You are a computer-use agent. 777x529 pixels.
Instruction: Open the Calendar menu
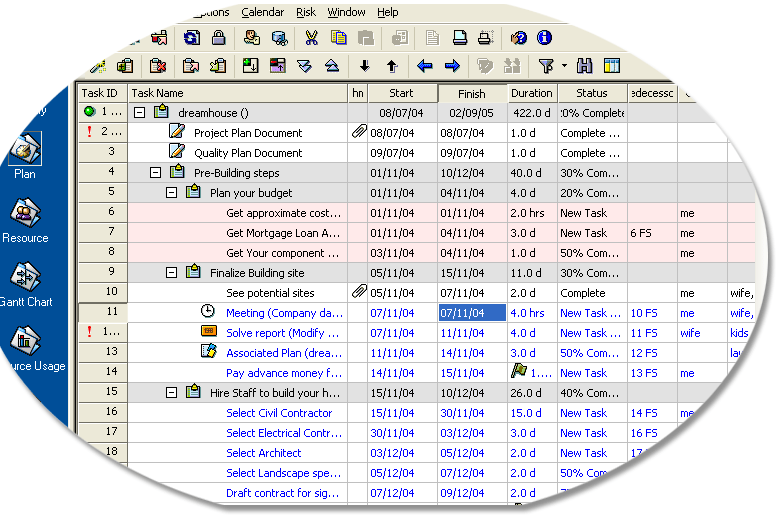pyautogui.click(x=263, y=12)
